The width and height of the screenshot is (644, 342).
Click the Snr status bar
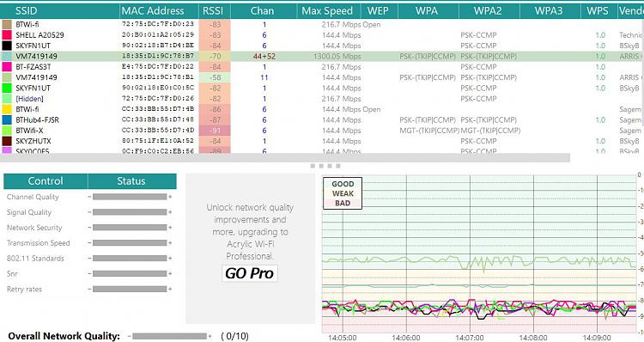tap(130, 273)
